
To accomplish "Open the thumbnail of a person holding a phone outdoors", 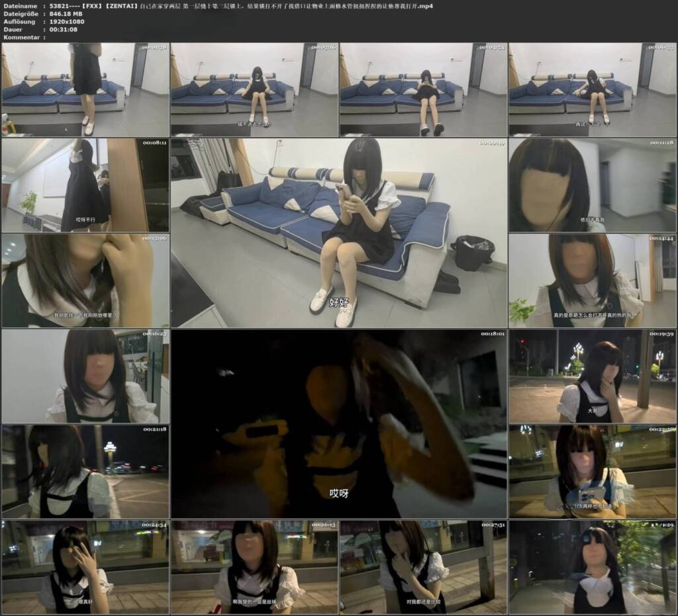I will tap(593, 472).
